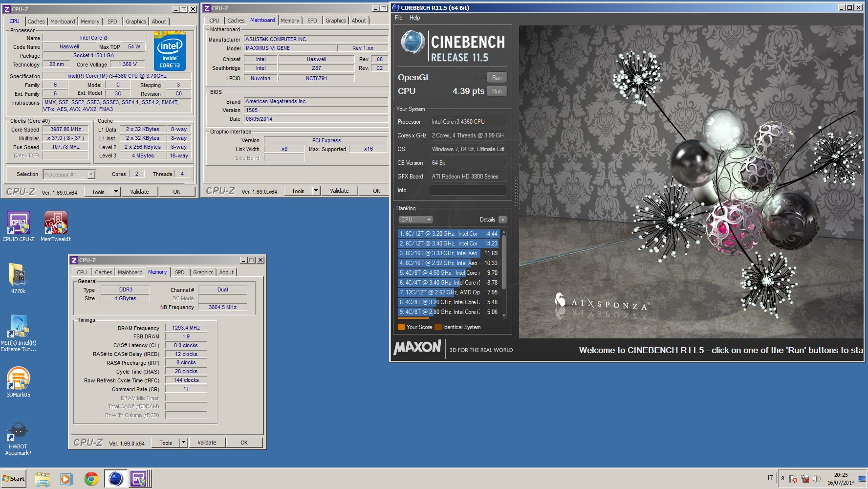Click the Cinebench globe logo
Image resolution: width=868 pixels, height=489 pixels.
413,42
